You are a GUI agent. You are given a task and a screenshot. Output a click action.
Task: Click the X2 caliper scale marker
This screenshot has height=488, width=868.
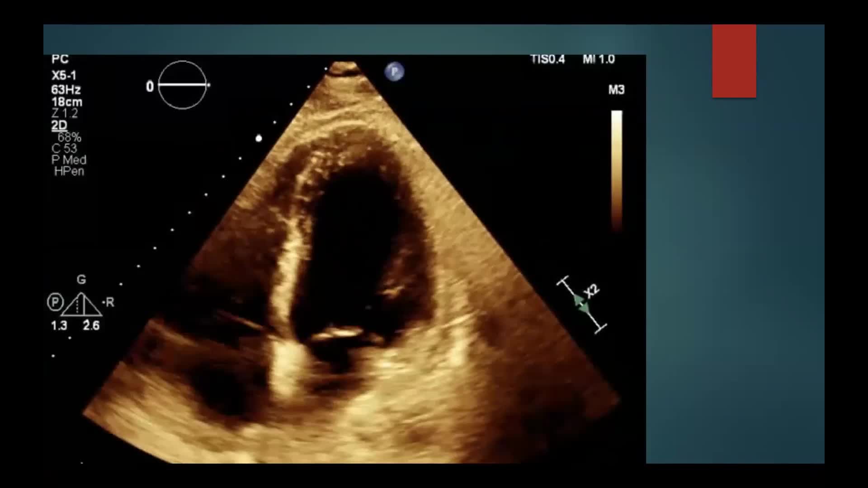pos(592,291)
